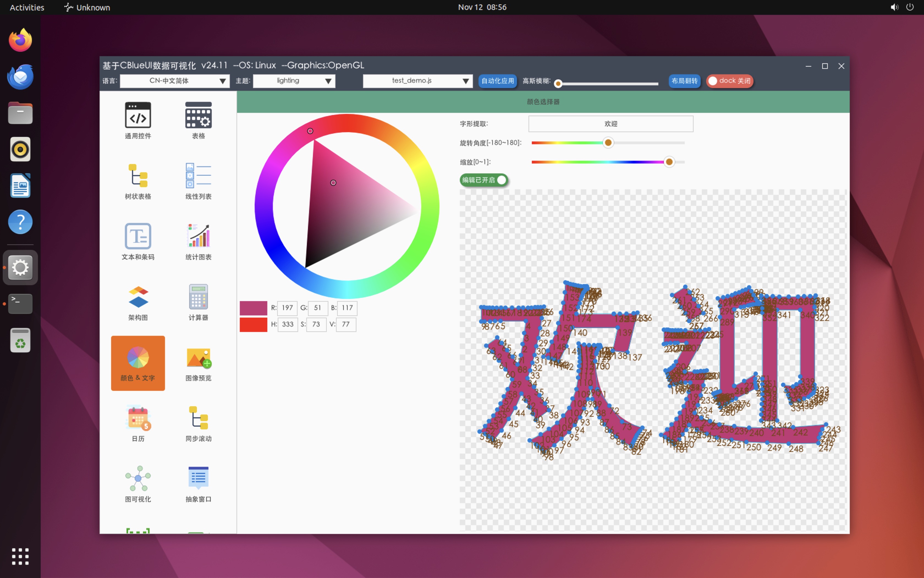Open the Files manager in the dock
This screenshot has width=924, height=578.
click(x=20, y=113)
